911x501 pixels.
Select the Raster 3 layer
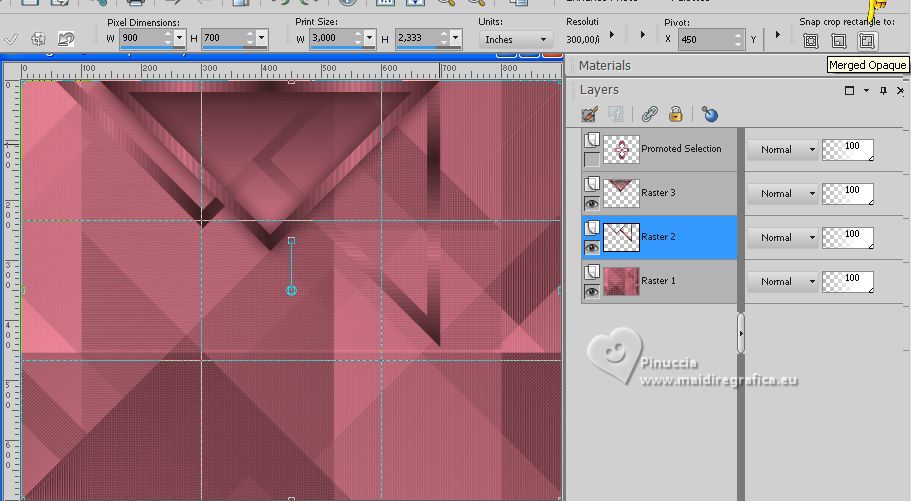(x=659, y=194)
